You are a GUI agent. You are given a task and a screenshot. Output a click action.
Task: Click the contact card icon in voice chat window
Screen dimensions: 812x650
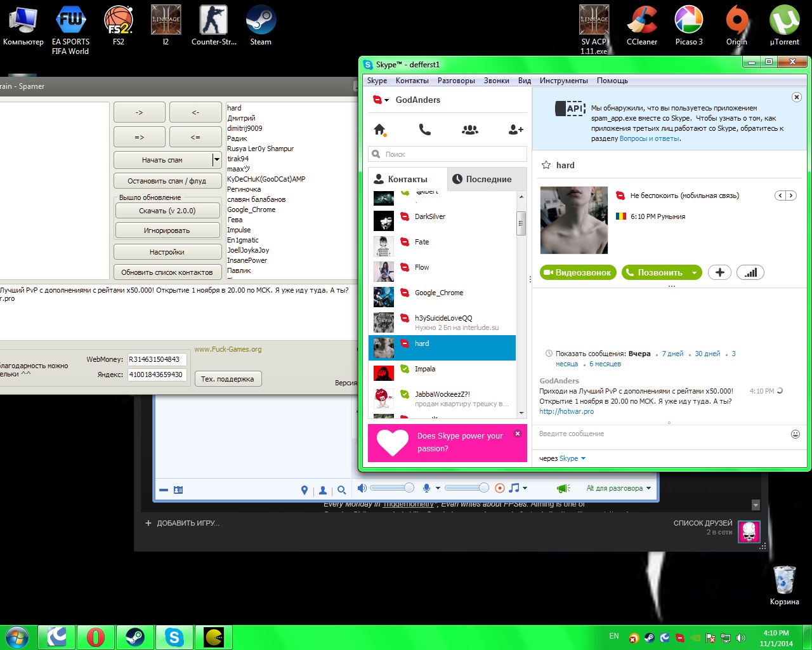(178, 490)
